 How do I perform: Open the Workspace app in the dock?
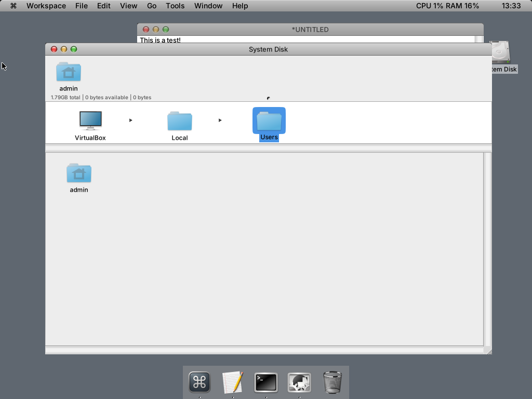pyautogui.click(x=199, y=382)
